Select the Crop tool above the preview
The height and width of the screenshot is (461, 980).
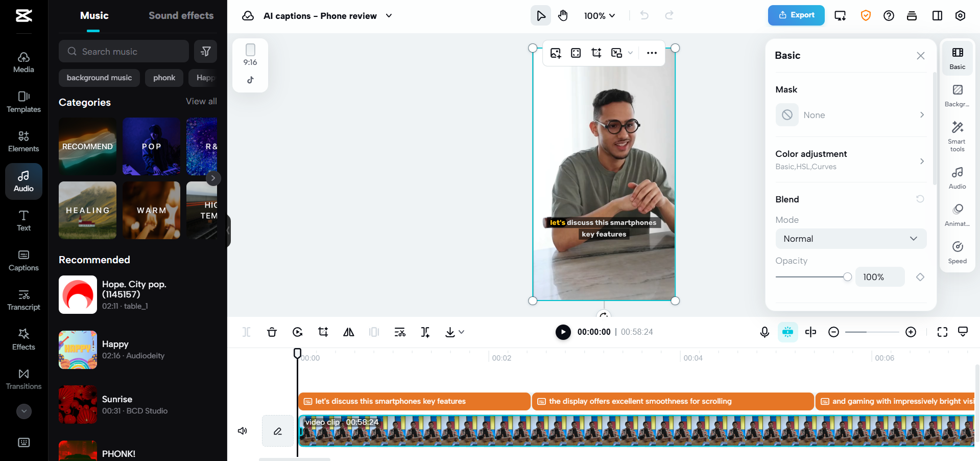tap(596, 53)
